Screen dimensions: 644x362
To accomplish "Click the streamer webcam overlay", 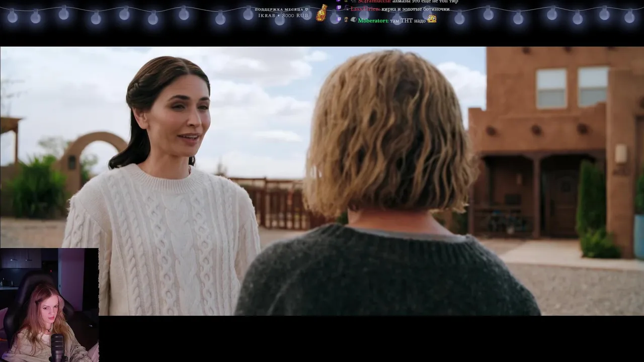I will pos(49,305).
